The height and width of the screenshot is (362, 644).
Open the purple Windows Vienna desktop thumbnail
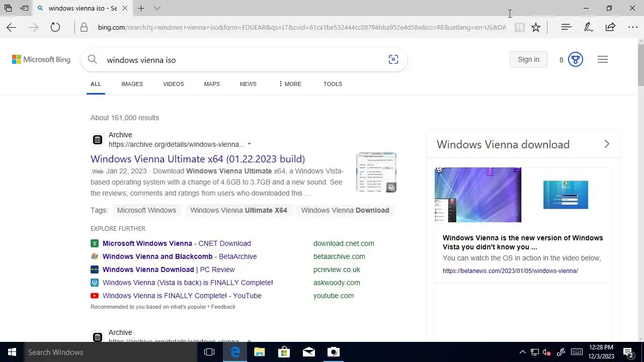pos(478,195)
